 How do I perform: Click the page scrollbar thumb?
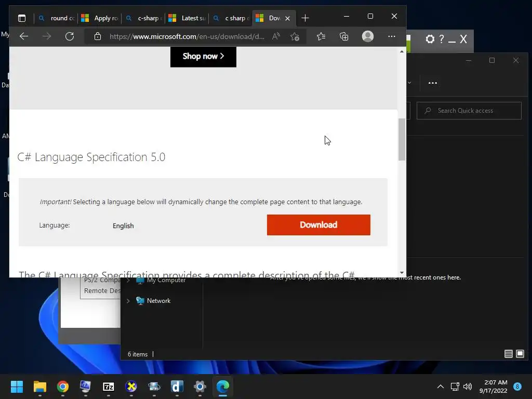coord(402,139)
